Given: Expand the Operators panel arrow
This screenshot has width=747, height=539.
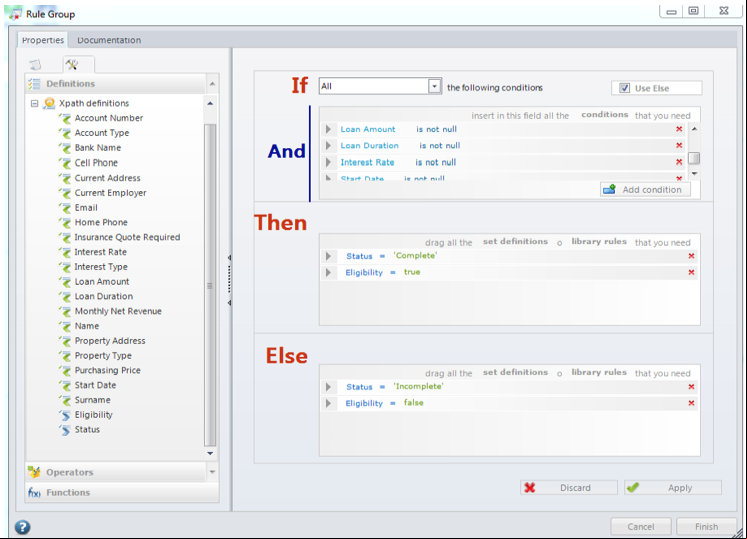Looking at the screenshot, I should pos(212,472).
